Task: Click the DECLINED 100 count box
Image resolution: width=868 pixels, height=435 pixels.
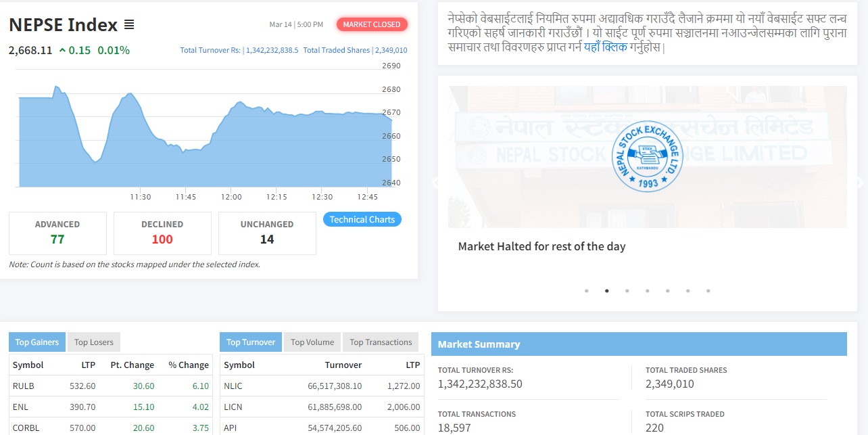Action: click(162, 233)
